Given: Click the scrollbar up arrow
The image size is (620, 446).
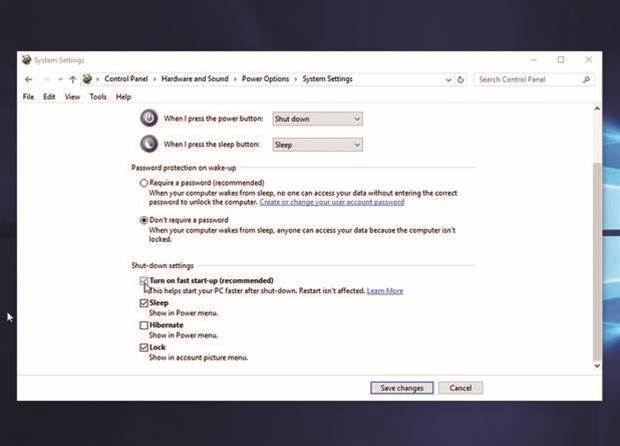Looking at the screenshot, I should 597,108.
